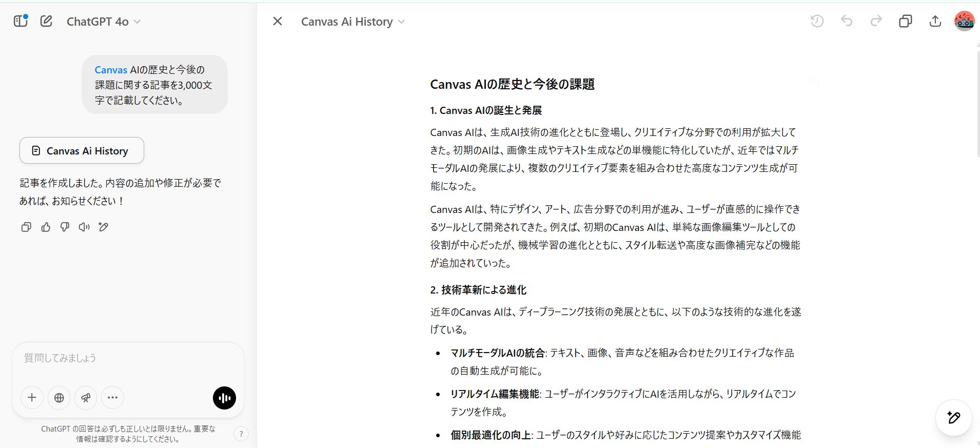
Task: Expand Canvas Ai History title dropdown
Action: 353,22
